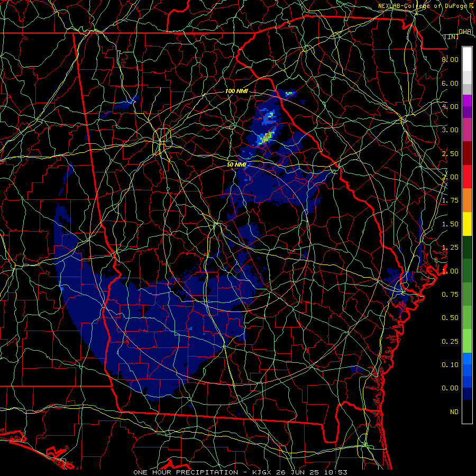Click the "26 JUN 25" date text
476x476 pixels.
(x=296, y=472)
